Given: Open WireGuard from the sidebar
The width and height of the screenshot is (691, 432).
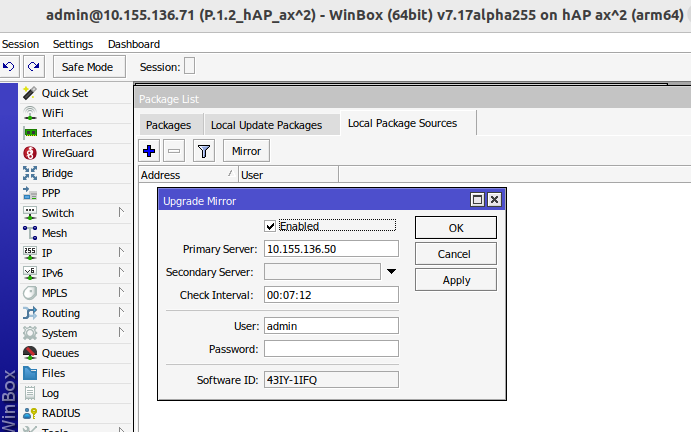Looking at the screenshot, I should click(67, 153).
